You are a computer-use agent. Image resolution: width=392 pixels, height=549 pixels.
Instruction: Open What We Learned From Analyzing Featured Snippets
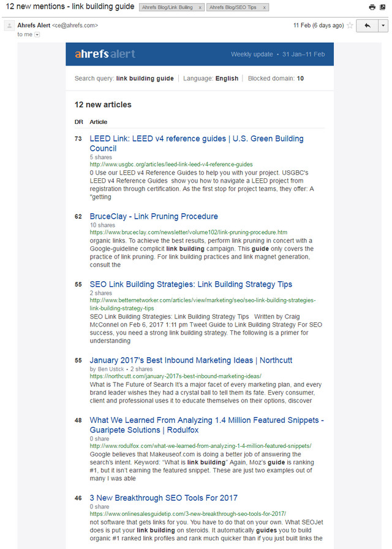pos(206,425)
